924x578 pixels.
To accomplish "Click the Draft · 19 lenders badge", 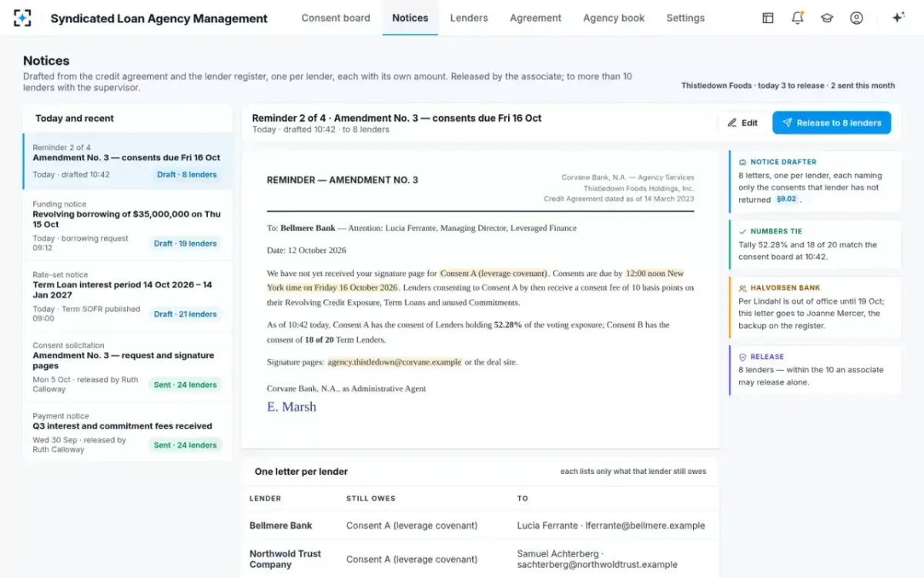I will pos(185,244).
